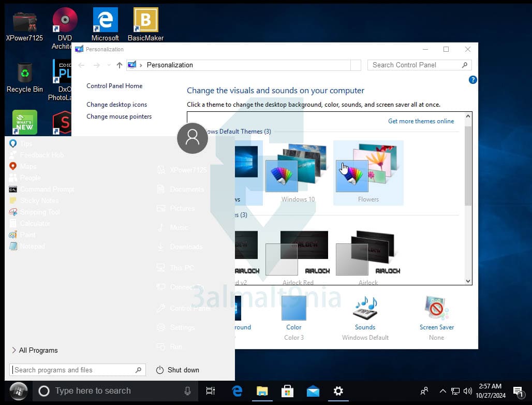The width and height of the screenshot is (532, 405).
Task: Open People from the Start menu
Action: click(25, 178)
